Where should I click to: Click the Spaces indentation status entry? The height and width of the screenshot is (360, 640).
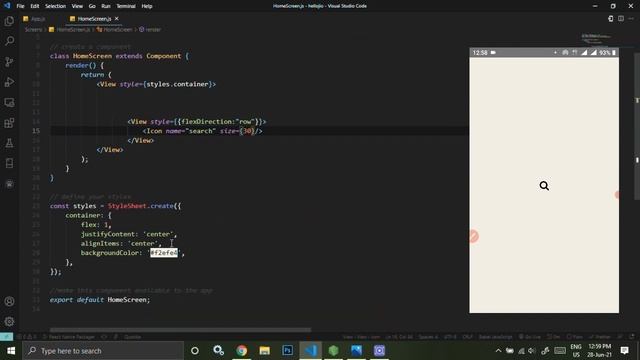(428, 337)
